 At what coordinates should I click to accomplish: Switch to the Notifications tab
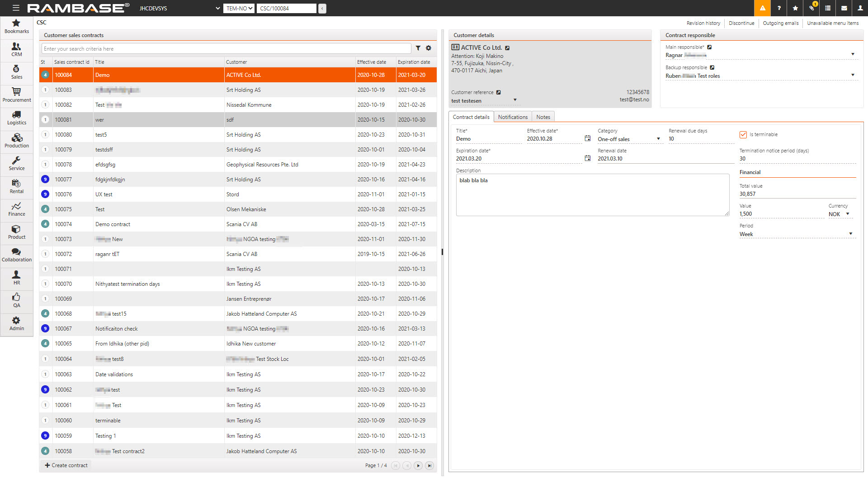click(513, 117)
